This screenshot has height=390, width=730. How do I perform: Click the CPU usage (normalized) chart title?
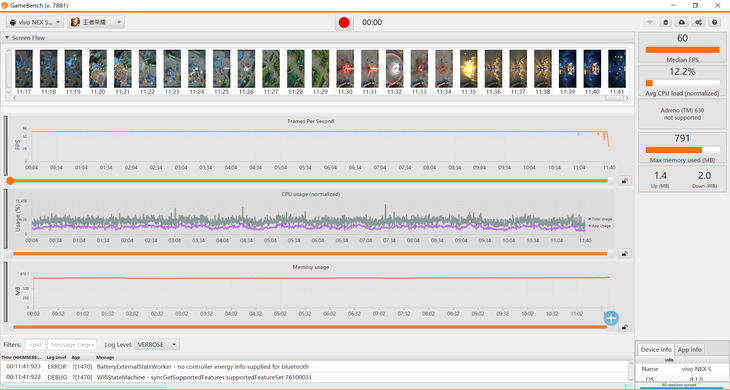click(x=311, y=194)
